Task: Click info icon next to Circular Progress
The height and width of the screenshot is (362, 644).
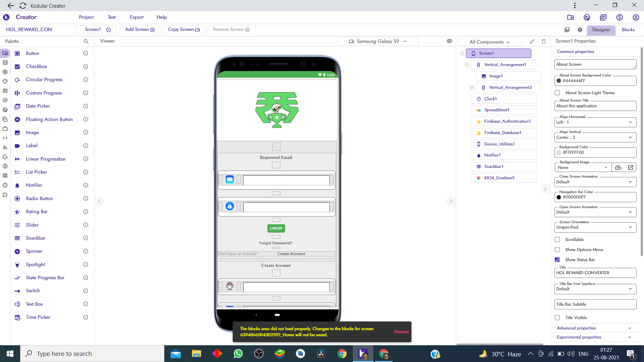Action: (86, 80)
